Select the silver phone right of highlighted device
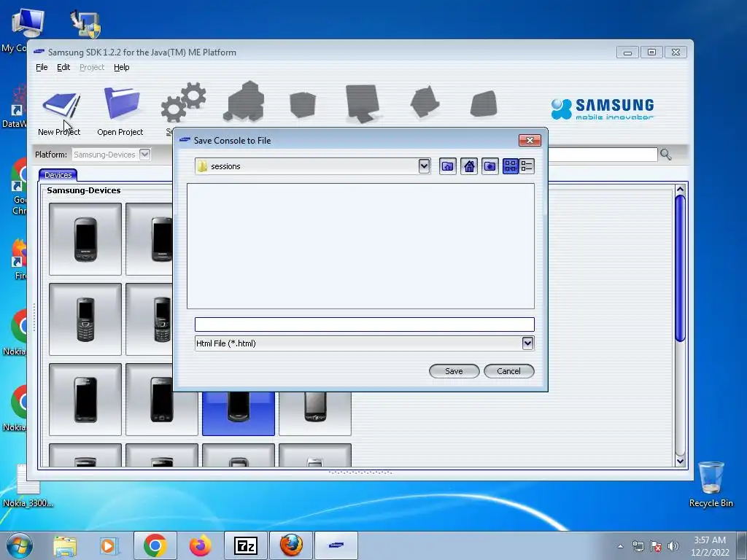747x560 pixels. [315, 413]
